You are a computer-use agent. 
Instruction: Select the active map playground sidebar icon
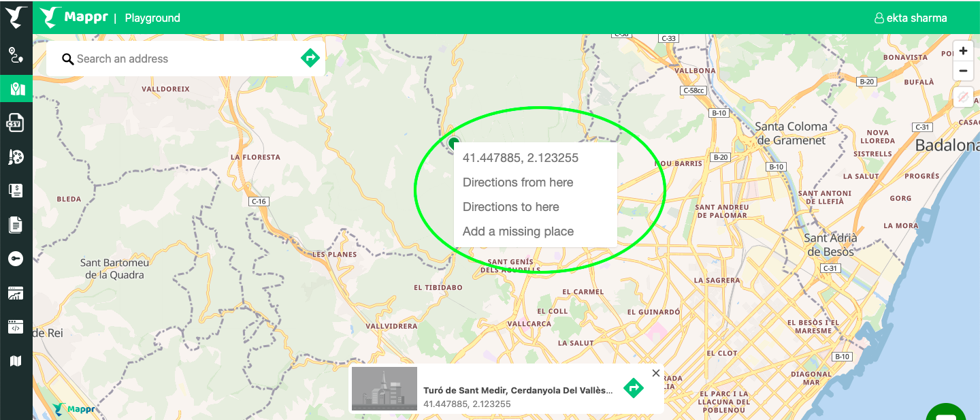16,89
